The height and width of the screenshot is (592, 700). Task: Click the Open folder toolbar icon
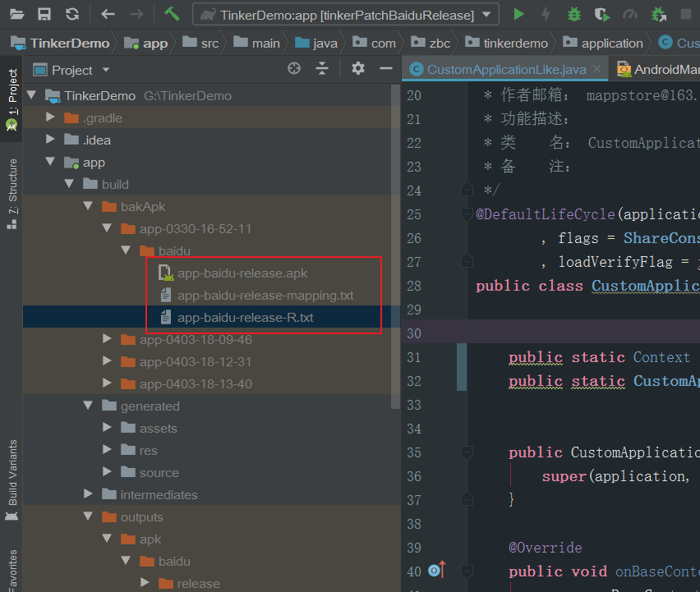tap(17, 14)
